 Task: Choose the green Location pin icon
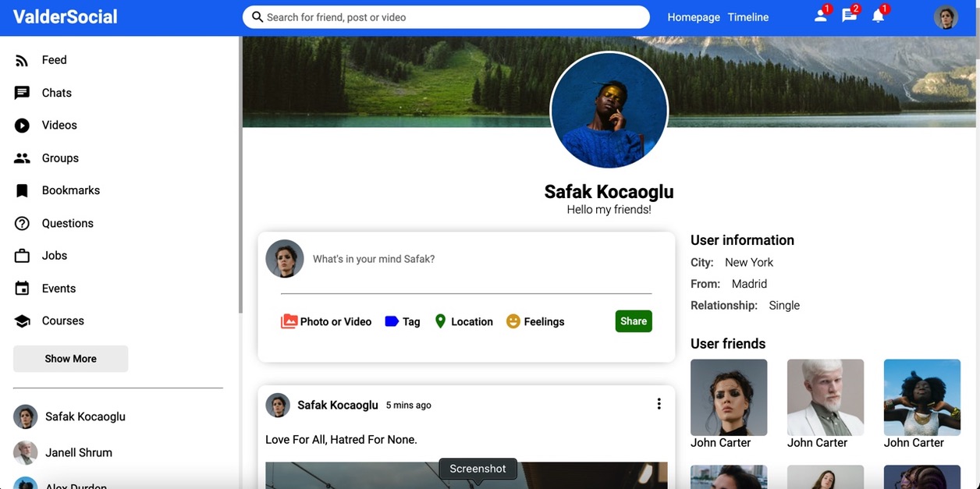coord(440,321)
